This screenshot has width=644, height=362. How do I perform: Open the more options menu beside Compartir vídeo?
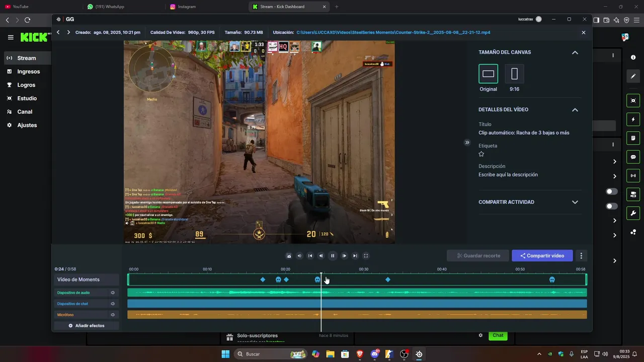click(x=581, y=256)
